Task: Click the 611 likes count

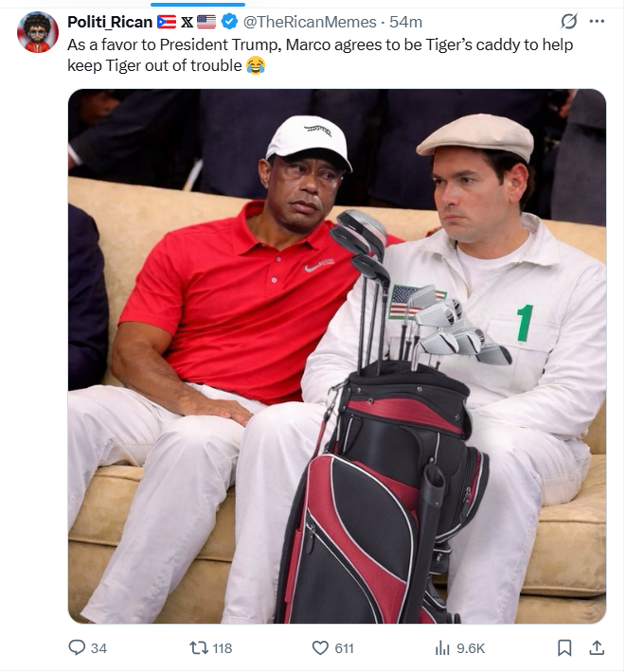Action: pos(344,648)
